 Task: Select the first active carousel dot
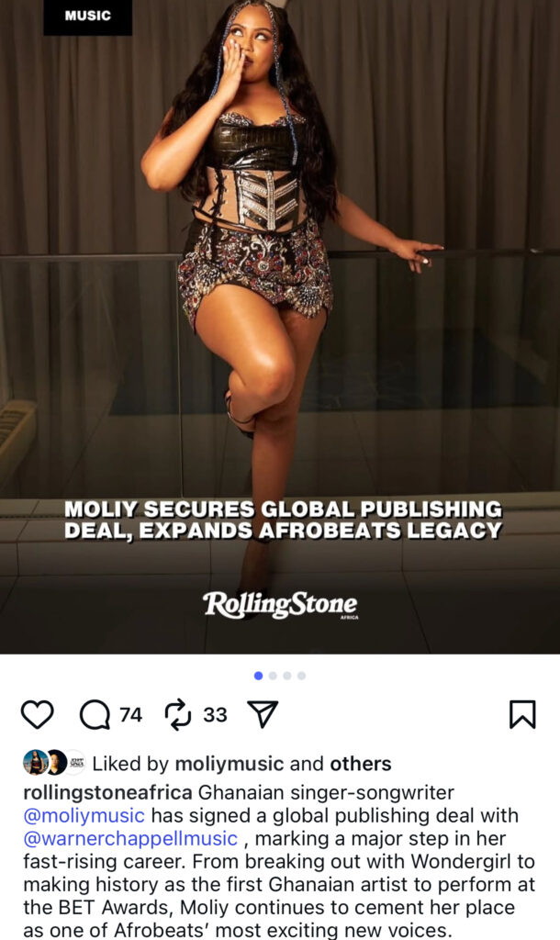(258, 676)
